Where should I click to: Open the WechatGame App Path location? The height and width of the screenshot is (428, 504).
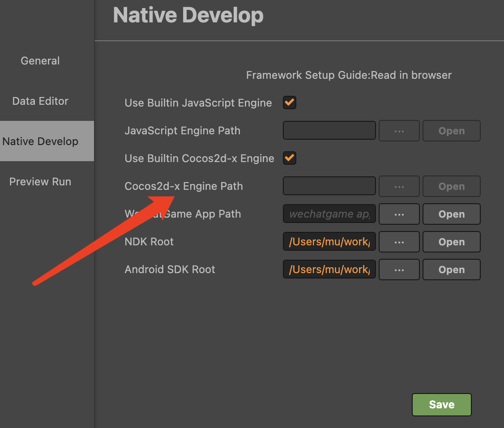451,214
